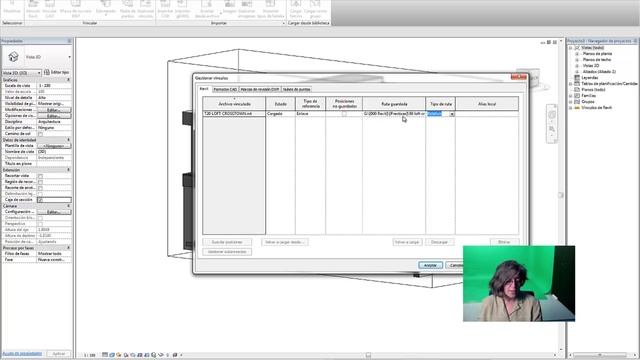Click the Gestionar vínculos ribbon icon
640x360 pixels.
(x=145, y=9)
